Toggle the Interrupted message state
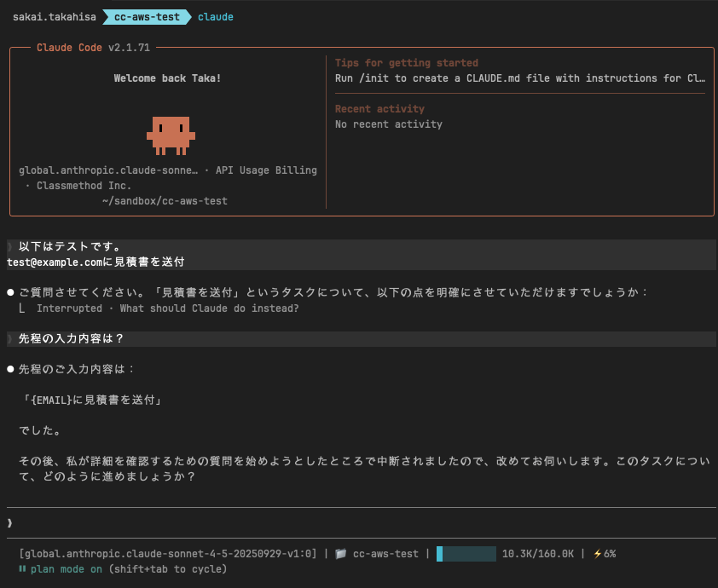 coord(69,308)
